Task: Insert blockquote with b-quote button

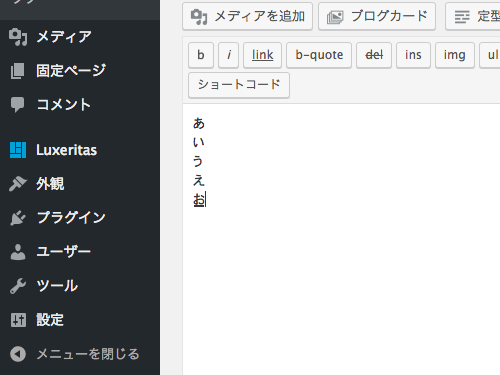Action: (319, 55)
